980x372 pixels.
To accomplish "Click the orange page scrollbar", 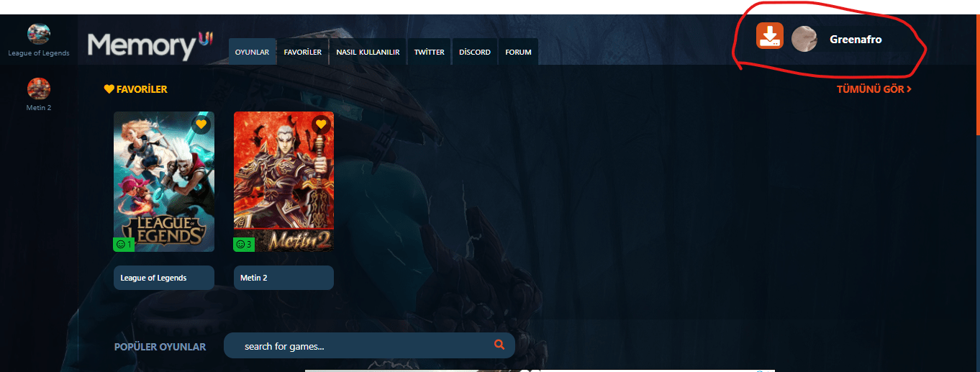I will point(977,74).
